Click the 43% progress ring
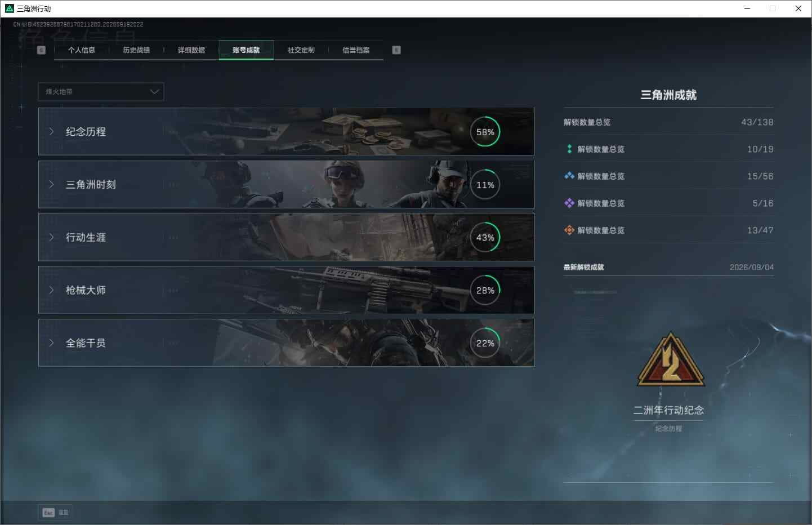Image resolution: width=812 pixels, height=525 pixels. coord(485,237)
